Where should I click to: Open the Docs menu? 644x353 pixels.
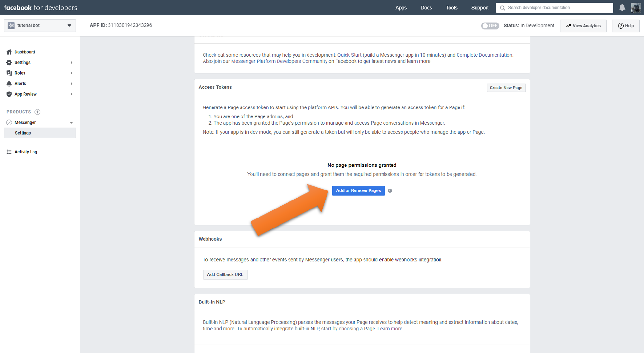click(x=426, y=8)
